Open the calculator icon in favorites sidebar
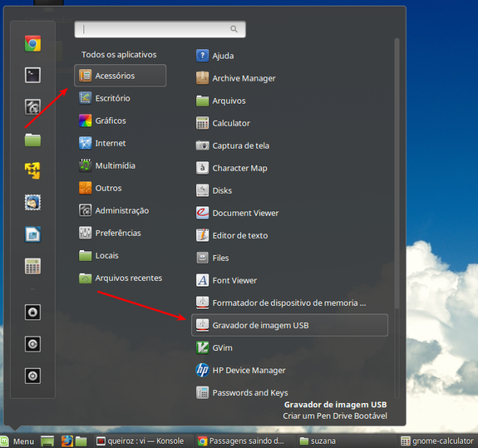 pos(32,266)
